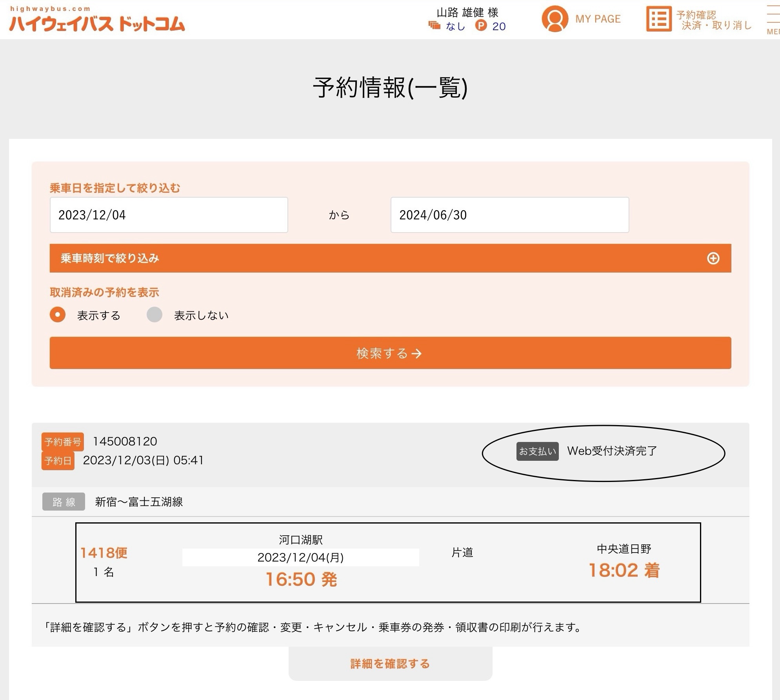The image size is (780, 700).
Task: Select the 表示する radio button
Action: click(58, 315)
